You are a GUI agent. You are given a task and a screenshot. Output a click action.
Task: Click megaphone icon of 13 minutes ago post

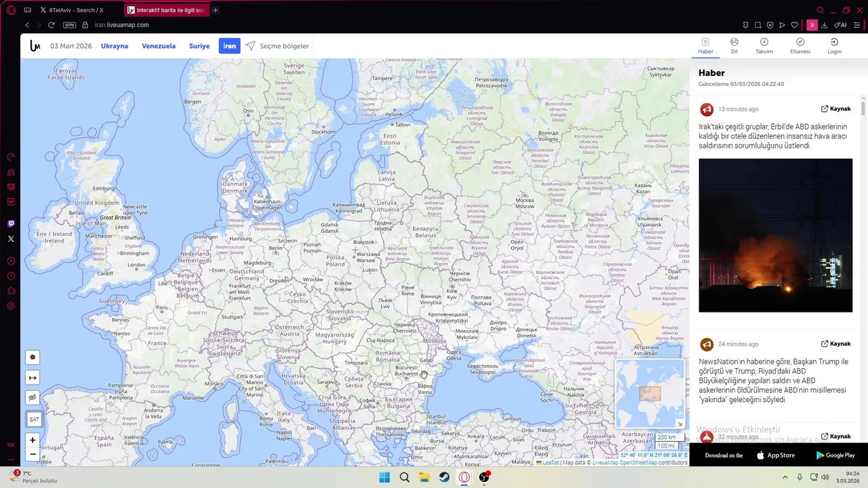[707, 109]
